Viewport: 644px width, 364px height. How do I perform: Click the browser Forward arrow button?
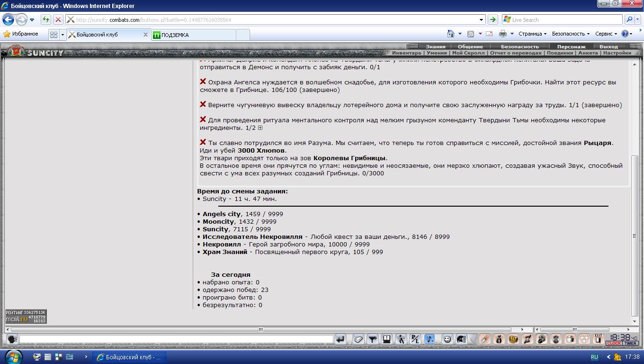[21, 19]
